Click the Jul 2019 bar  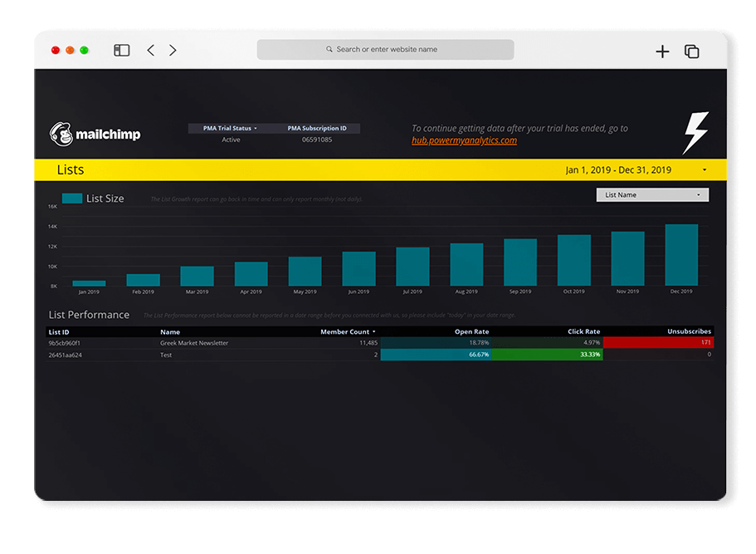tap(412, 267)
